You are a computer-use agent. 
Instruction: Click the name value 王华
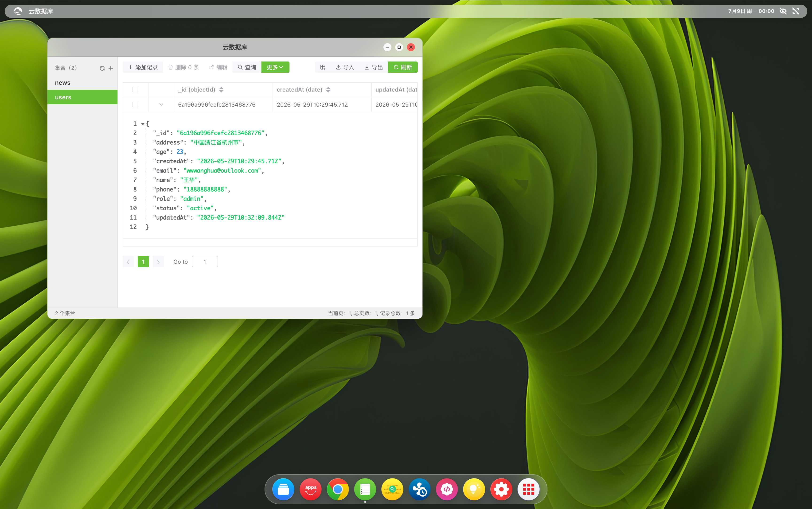coord(189,180)
